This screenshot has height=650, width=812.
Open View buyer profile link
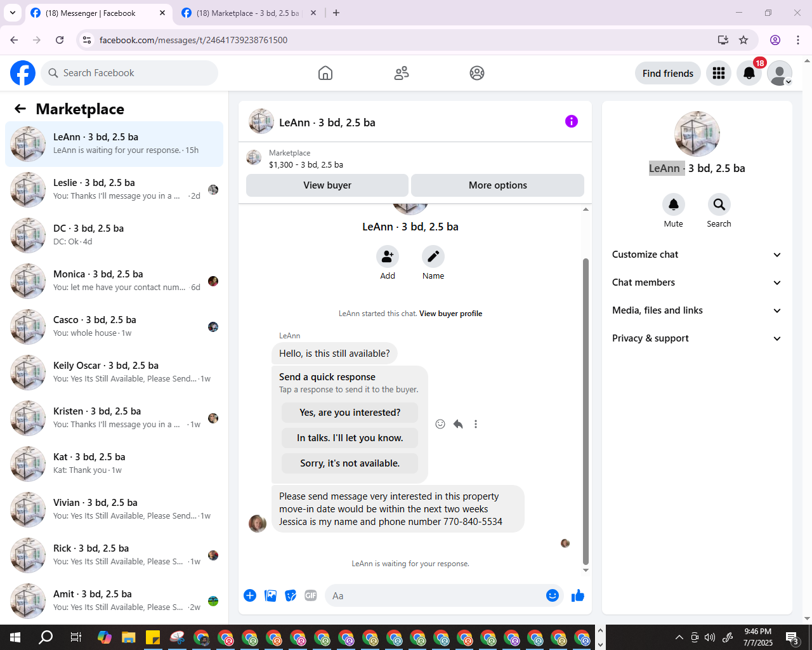click(450, 314)
